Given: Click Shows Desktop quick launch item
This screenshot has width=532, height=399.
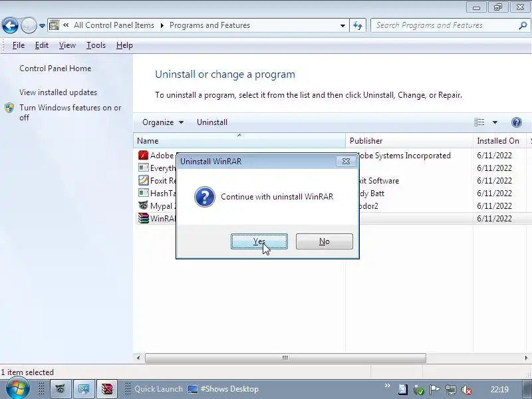Looking at the screenshot, I should click(x=223, y=389).
